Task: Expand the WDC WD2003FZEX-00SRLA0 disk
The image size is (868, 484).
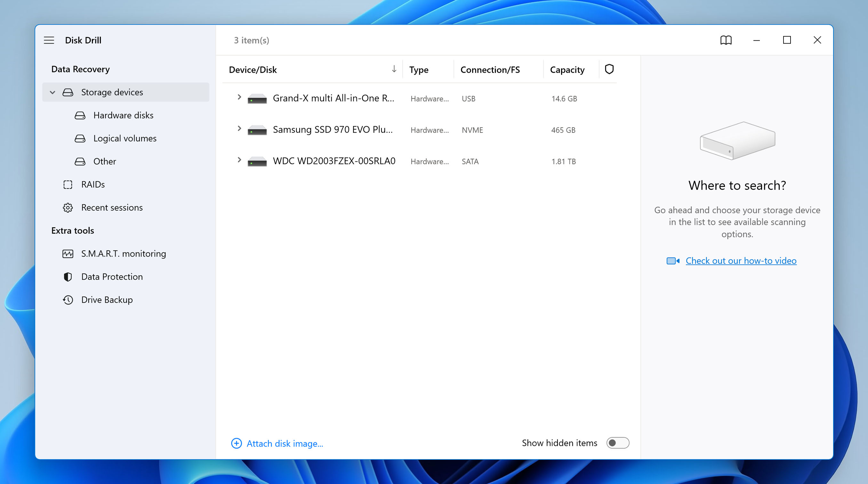Action: click(x=239, y=161)
